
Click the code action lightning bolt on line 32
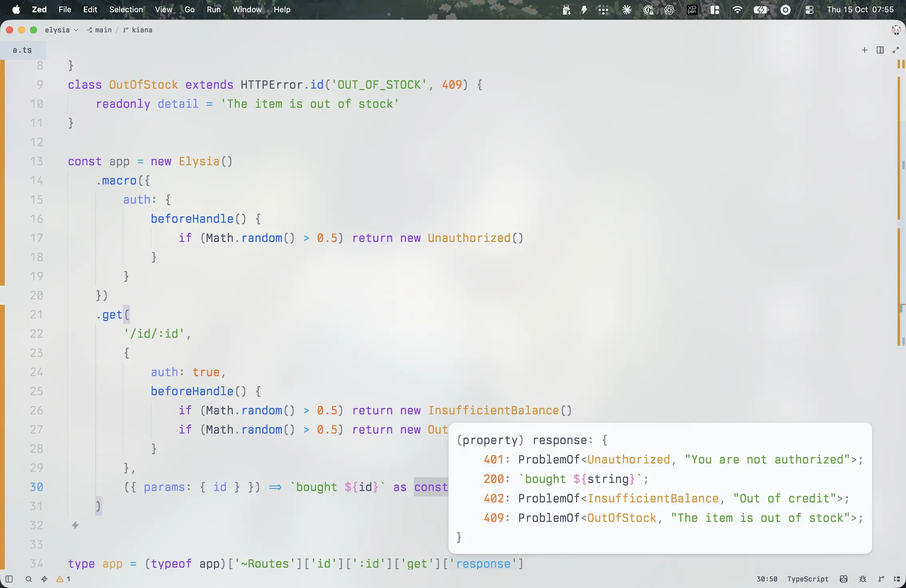click(x=75, y=525)
